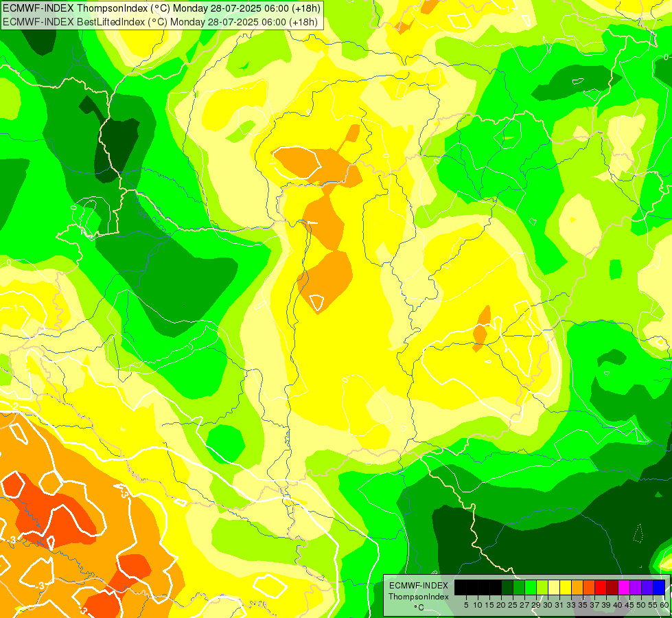The height and width of the screenshot is (618, 672).
Task: Click the BestLiftedIndex title line at top
Action: coord(160,22)
